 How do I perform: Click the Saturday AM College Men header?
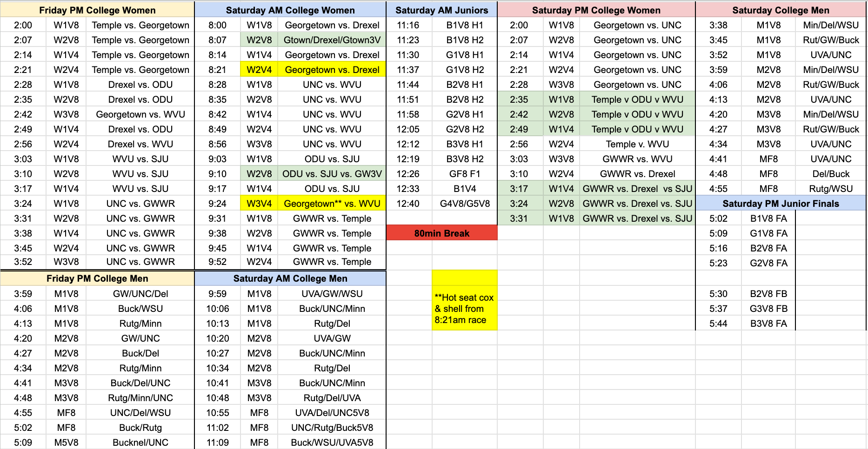290,278
